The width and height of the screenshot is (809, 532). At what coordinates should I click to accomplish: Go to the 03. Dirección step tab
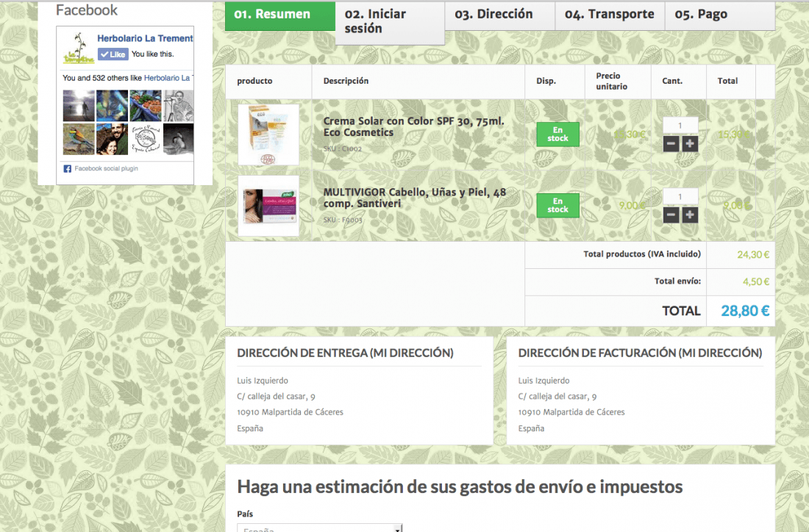(x=500, y=15)
